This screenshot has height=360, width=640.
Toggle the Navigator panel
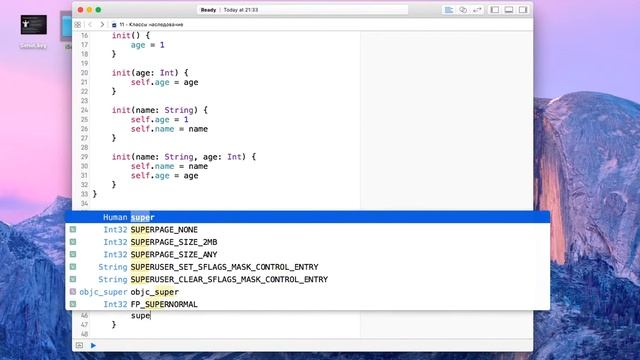click(x=495, y=10)
